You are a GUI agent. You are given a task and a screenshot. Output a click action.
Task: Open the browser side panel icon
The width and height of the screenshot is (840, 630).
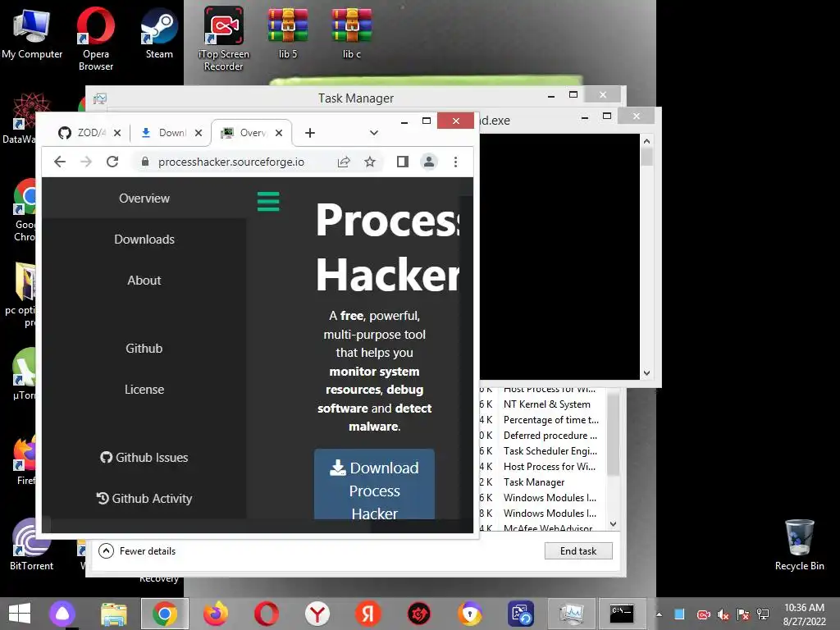click(x=402, y=162)
